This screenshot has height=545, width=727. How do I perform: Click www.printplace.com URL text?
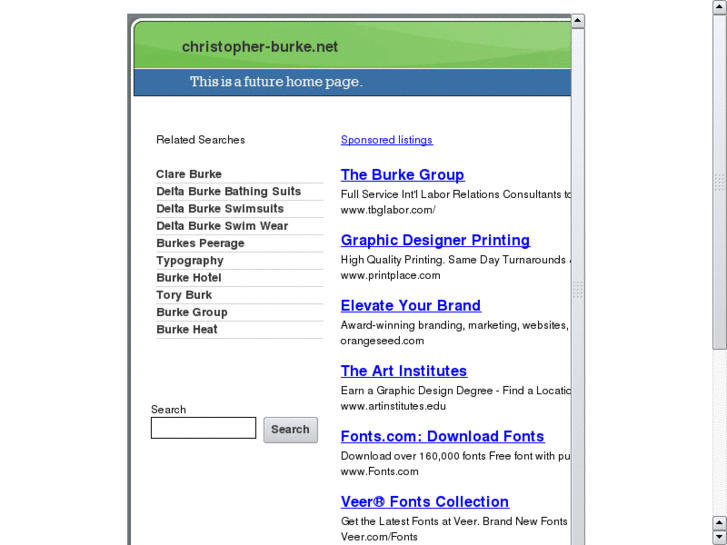pos(390,275)
